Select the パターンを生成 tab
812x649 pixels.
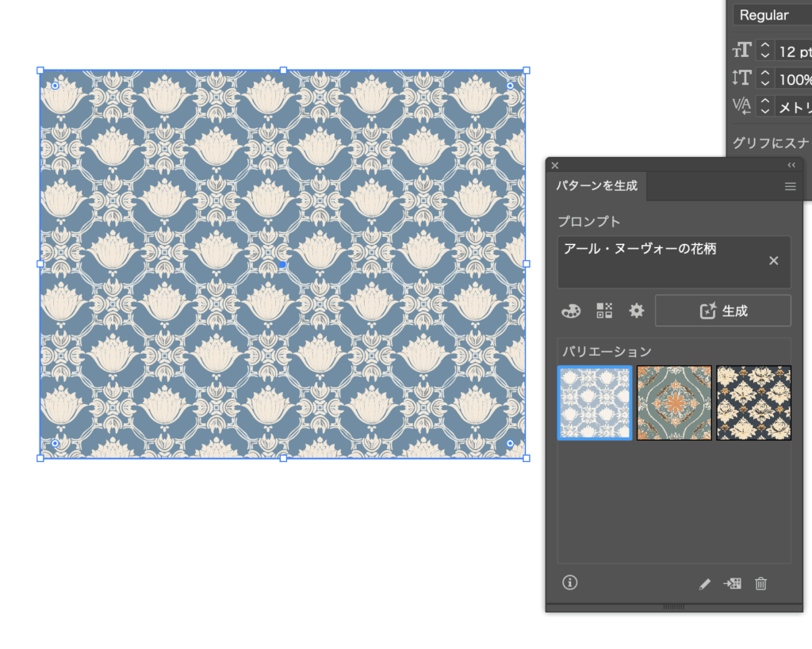[x=597, y=186]
